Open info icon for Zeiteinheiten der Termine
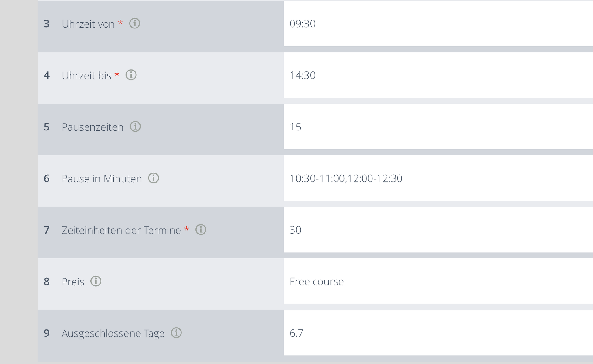This screenshot has height=364, width=593. coord(201,229)
